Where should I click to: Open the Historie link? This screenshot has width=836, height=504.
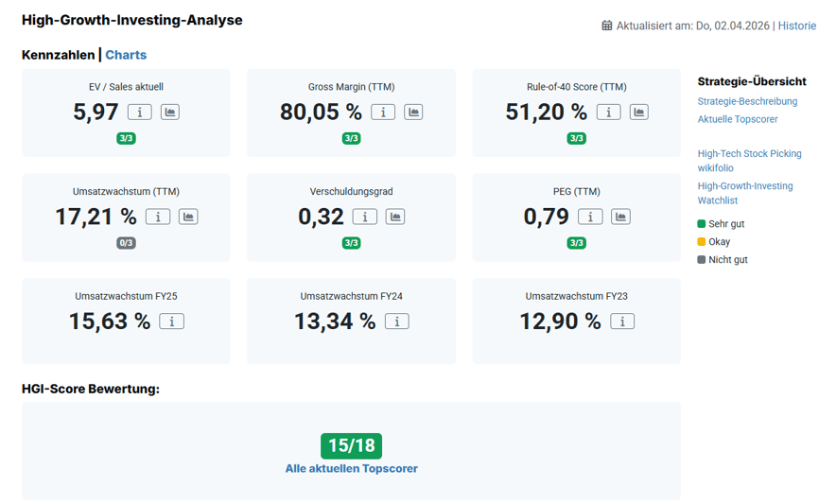pos(796,26)
